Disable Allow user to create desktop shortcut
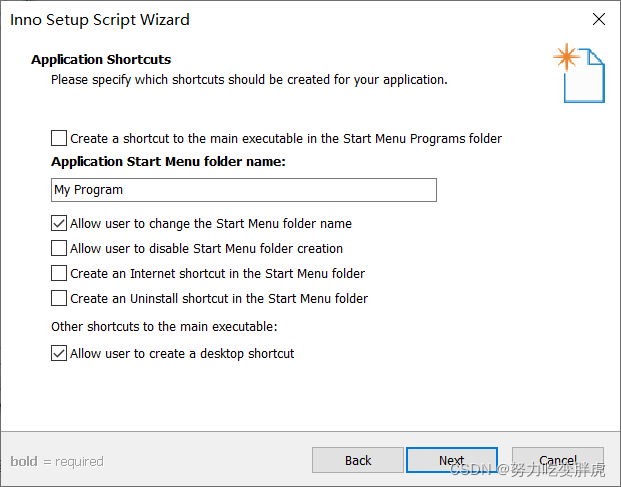621x487 pixels. [59, 353]
